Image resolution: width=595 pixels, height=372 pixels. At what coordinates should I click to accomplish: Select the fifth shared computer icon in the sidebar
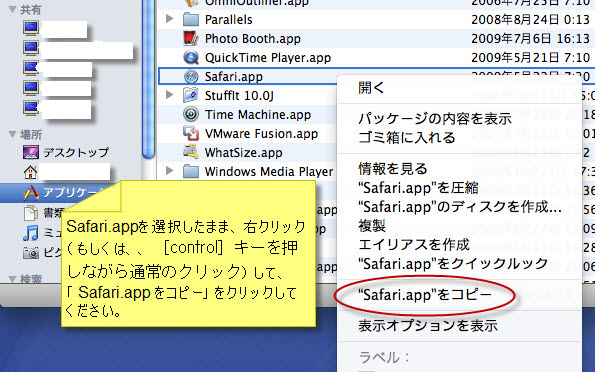(x=31, y=108)
